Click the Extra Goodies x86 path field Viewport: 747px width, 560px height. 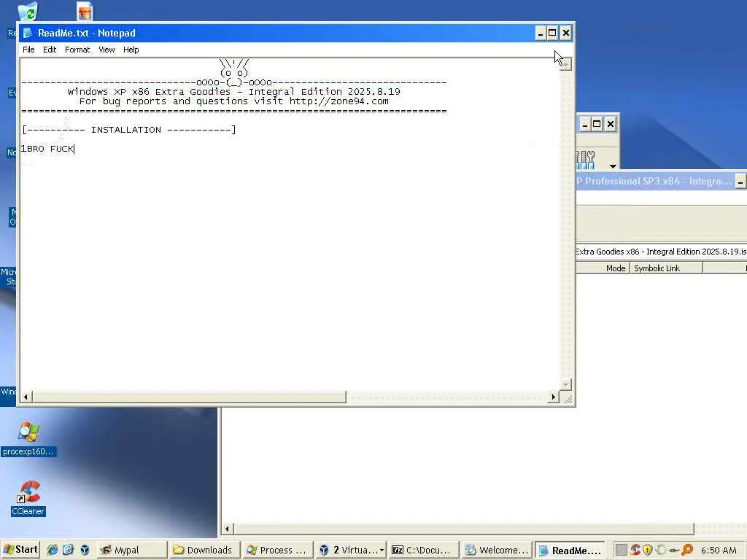[661, 252]
